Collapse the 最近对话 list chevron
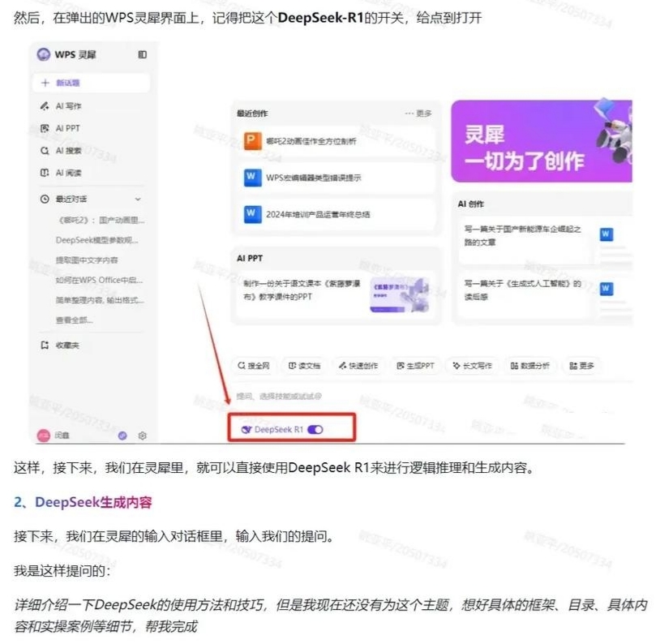Image resolution: width=660 pixels, height=644 pixels. point(138,199)
